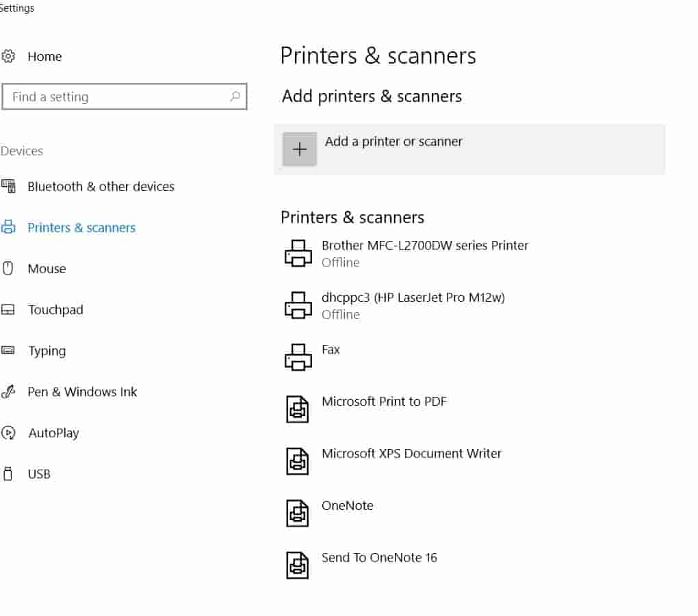698x616 pixels.
Task: Click the Home gear icon
Action: click(x=8, y=57)
